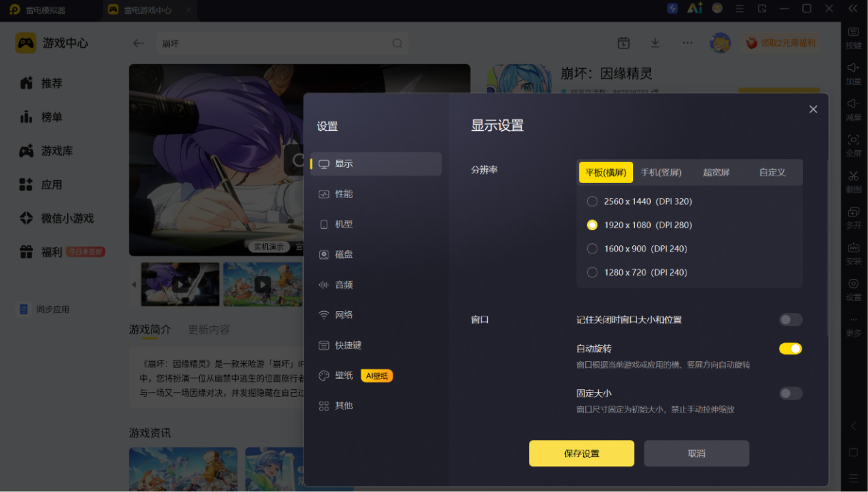Viewport: 868px width, 492px height.
Task: Switch to 更新内容 tab
Action: click(x=209, y=330)
